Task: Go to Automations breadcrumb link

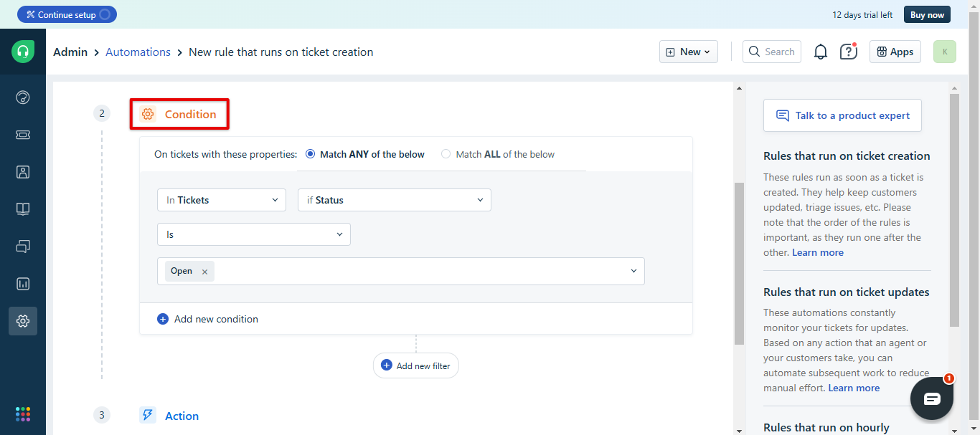Action: pos(138,52)
